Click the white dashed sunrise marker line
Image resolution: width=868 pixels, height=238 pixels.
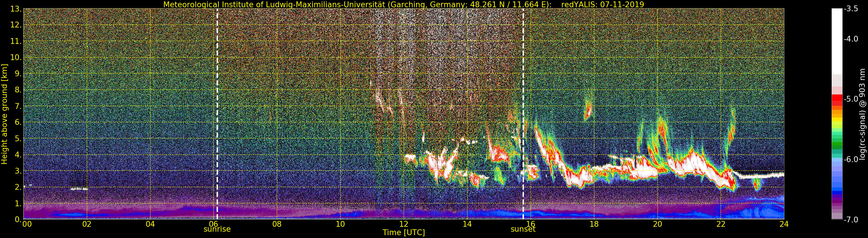pyautogui.click(x=217, y=114)
